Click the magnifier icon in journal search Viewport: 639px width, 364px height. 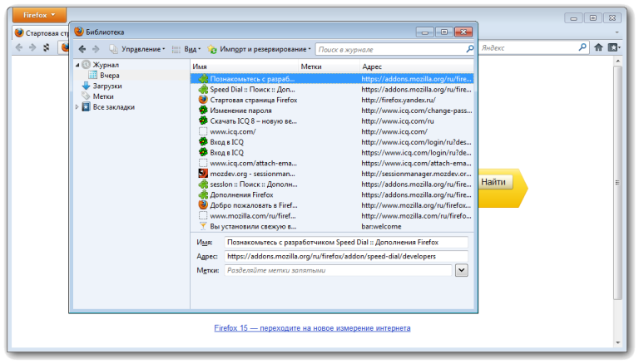[470, 49]
